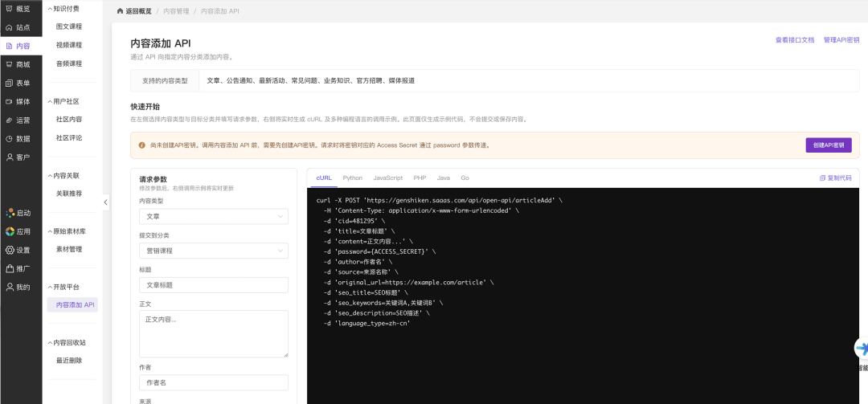The image size is (868, 404).
Task: Open 最近删除 in the sidebar
Action: tap(69, 361)
